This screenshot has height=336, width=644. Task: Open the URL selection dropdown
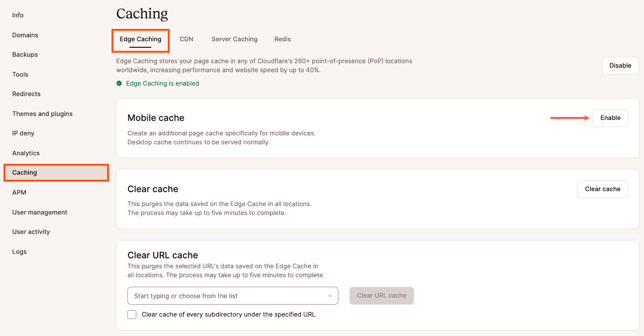[x=232, y=296]
